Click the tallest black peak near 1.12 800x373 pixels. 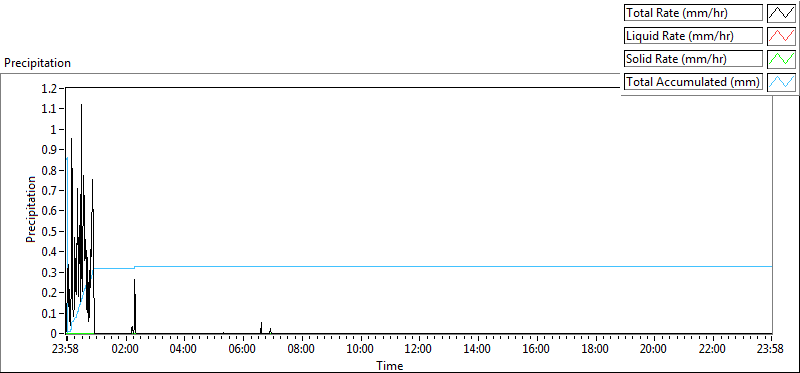pyautogui.click(x=81, y=105)
